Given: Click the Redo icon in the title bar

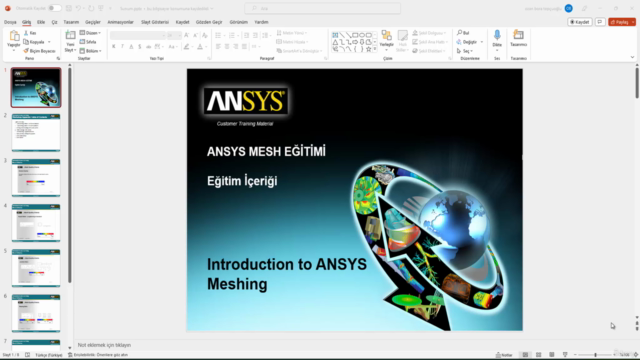Looking at the screenshot, I should [91, 8].
